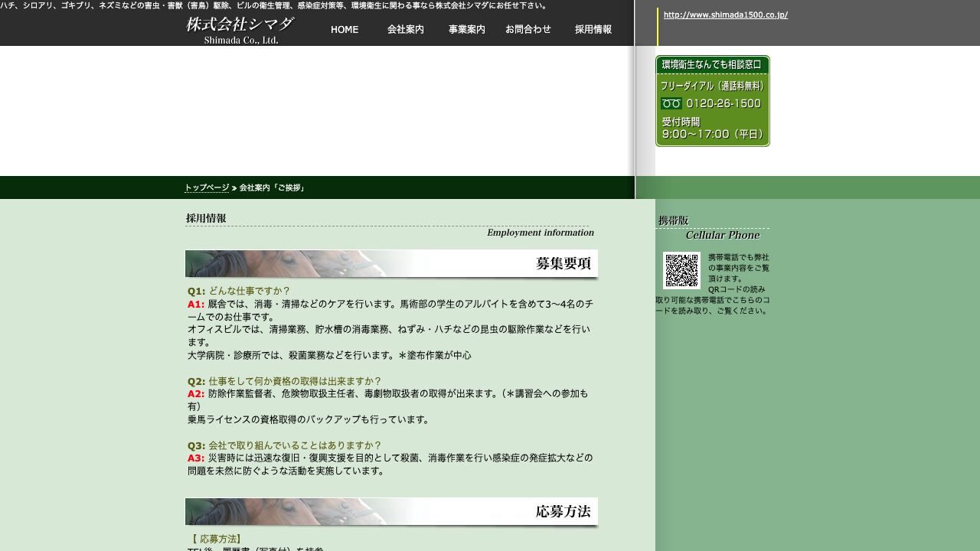The width and height of the screenshot is (980, 551).
Task: Click the 募集要項 section header banner
Action: [x=391, y=263]
